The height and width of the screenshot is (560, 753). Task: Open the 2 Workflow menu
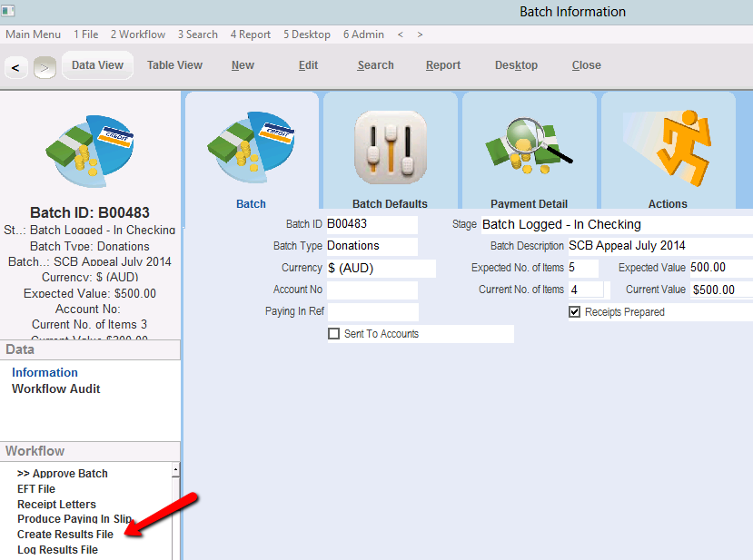[x=138, y=34]
